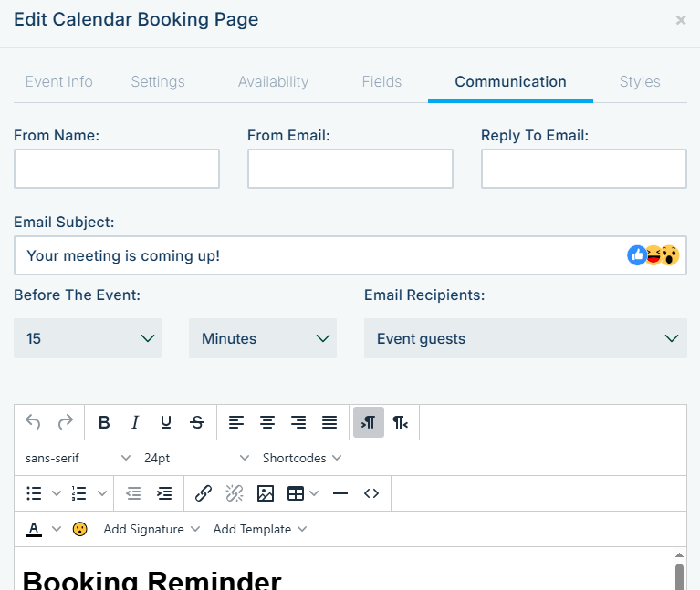Insert a horizontal line
The image size is (700, 590).
(340, 493)
